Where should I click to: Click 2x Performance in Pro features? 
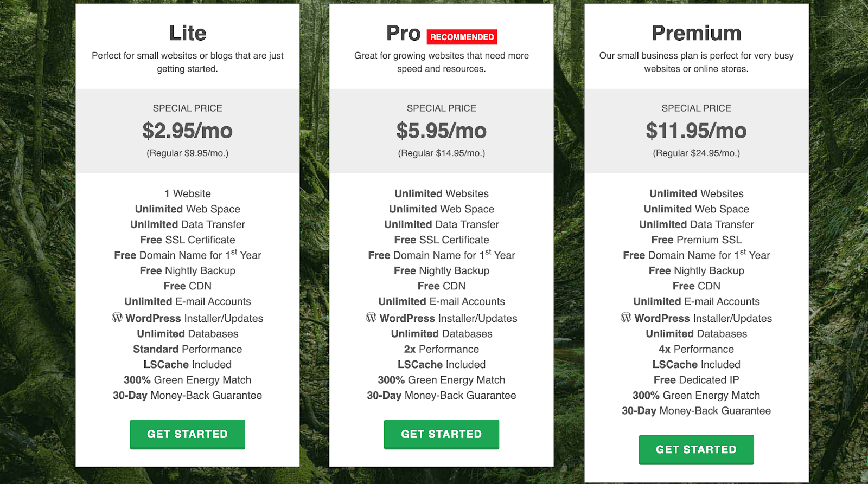click(x=442, y=349)
